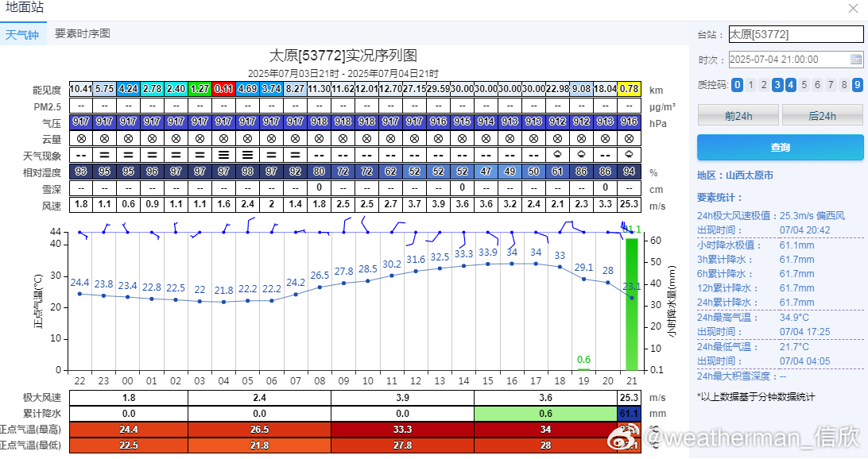The width and height of the screenshot is (868, 459).
Task: Click the cloud cover symbol in the first 云量 cell
Action: (81, 138)
